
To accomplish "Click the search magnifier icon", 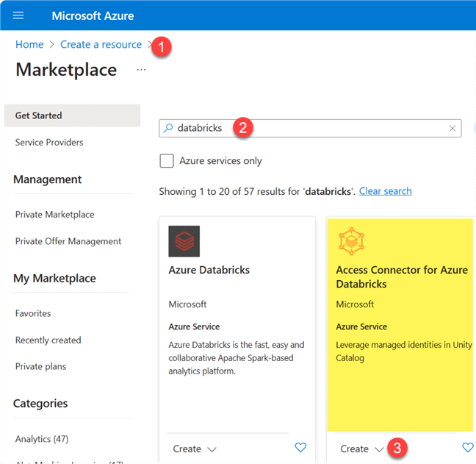I will pyautogui.click(x=168, y=128).
